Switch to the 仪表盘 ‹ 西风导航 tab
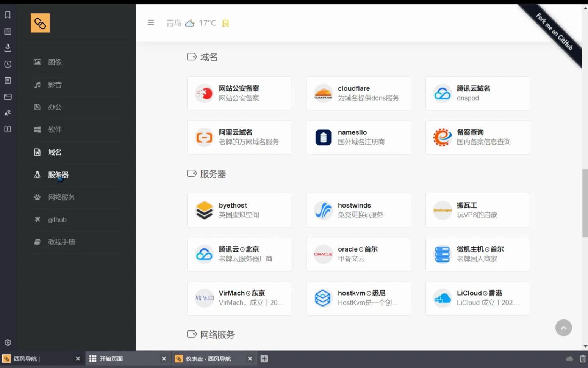Image resolution: width=588 pixels, height=368 pixels. 214,359
